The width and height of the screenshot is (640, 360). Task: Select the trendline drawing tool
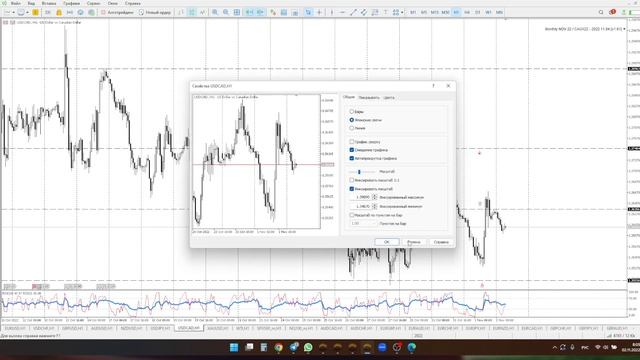click(353, 12)
